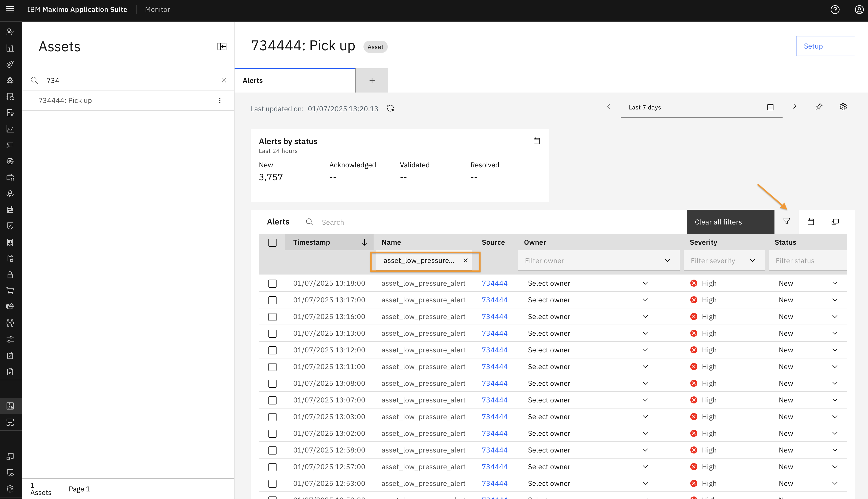This screenshot has height=499, width=868.
Task: Open settings gear at sidebar bottom
Action: [10, 489]
